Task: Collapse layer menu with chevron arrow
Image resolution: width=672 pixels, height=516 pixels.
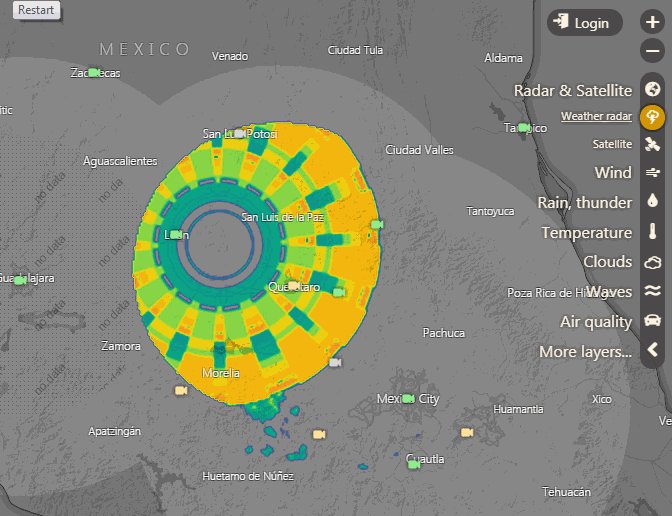Action: (x=652, y=350)
